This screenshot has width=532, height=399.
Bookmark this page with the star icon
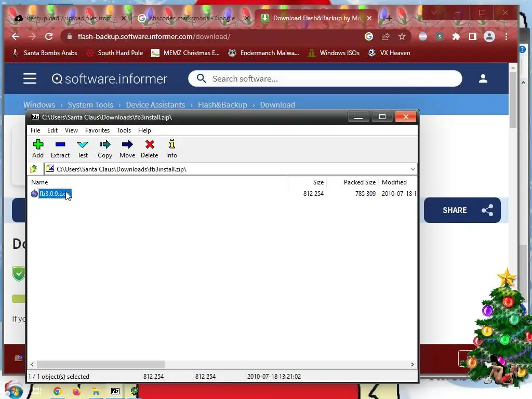click(402, 37)
